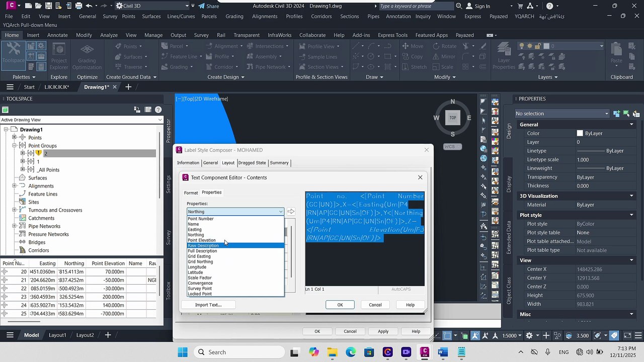The height and width of the screenshot is (362, 644).
Task: Select the Rotate tool in Modify panel
Action: 444,46
